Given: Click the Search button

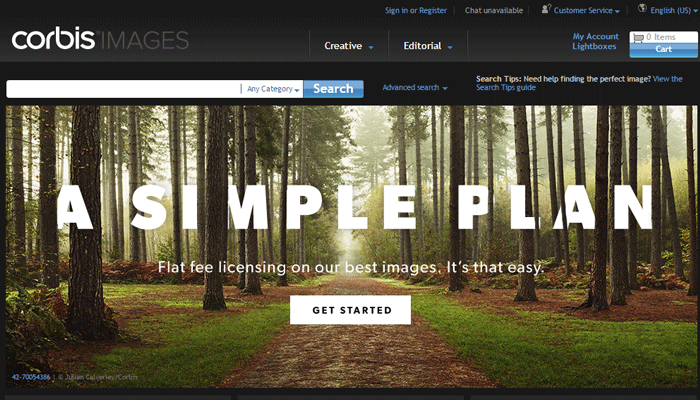Looking at the screenshot, I should point(333,89).
